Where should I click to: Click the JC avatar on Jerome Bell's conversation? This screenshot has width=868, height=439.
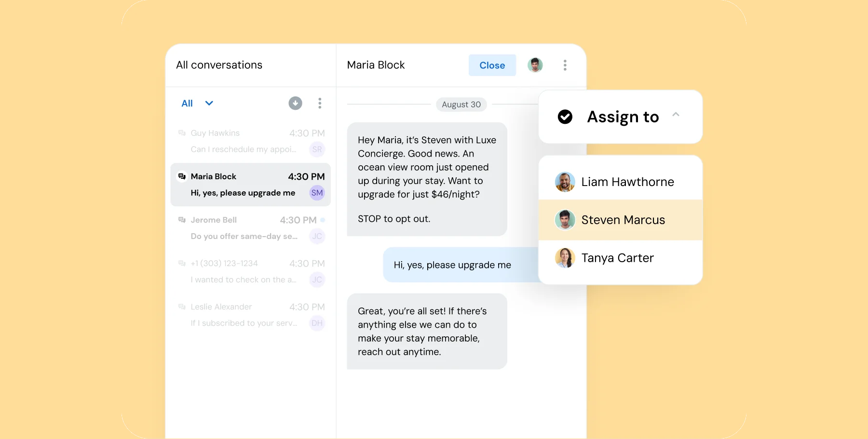click(x=317, y=236)
